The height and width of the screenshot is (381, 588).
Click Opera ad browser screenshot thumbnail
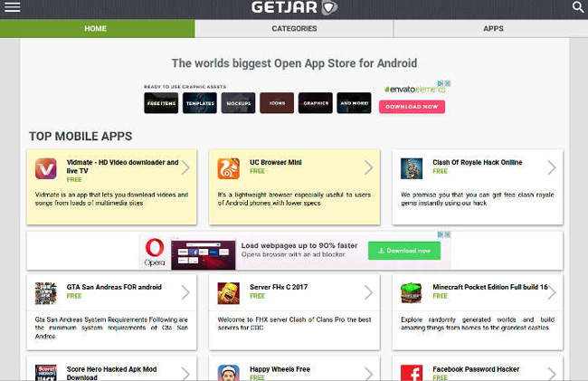(x=204, y=255)
